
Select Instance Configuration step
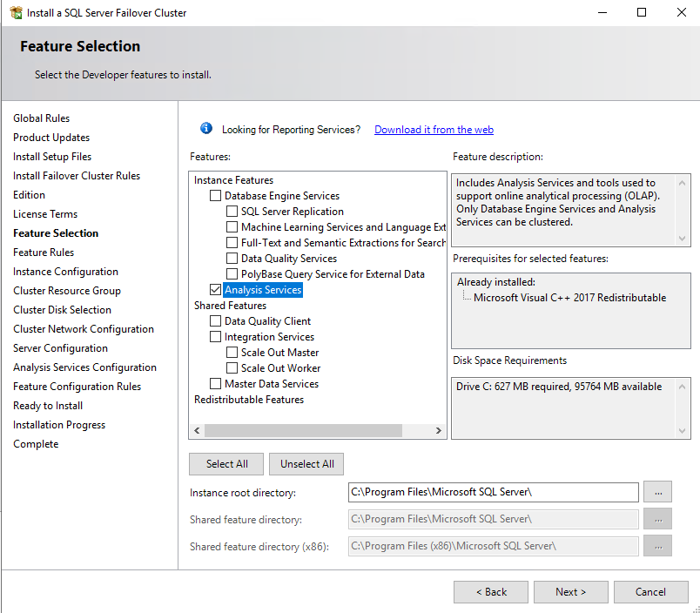point(65,272)
